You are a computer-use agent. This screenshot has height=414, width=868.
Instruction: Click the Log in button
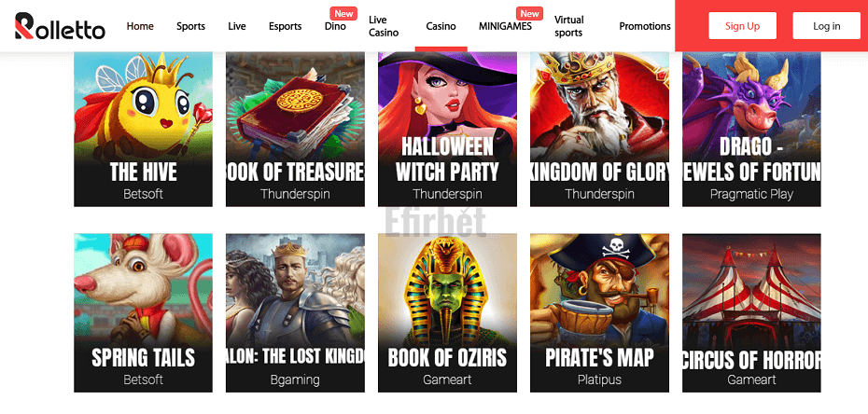(827, 26)
